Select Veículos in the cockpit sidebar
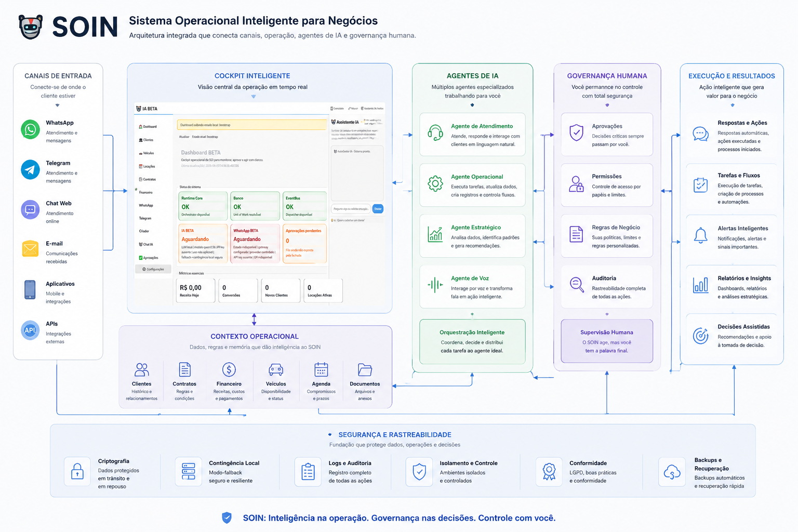Screen dimensions: 798x532 (x=146, y=153)
